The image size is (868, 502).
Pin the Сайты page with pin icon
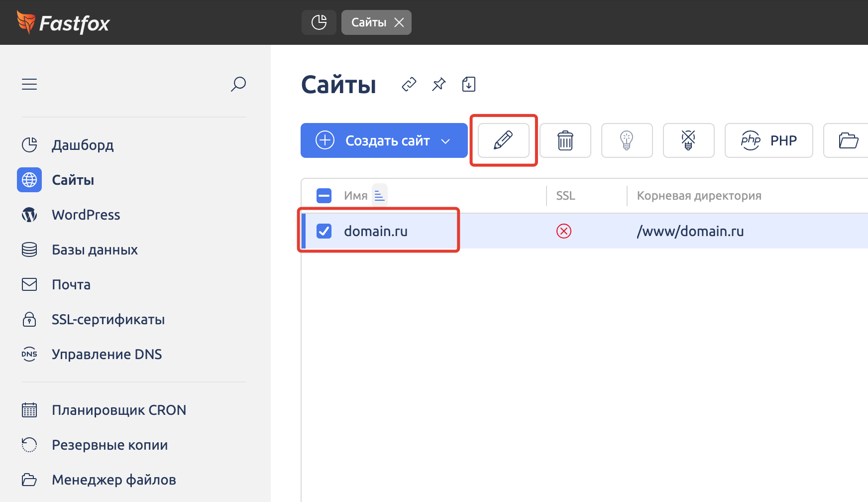click(438, 84)
